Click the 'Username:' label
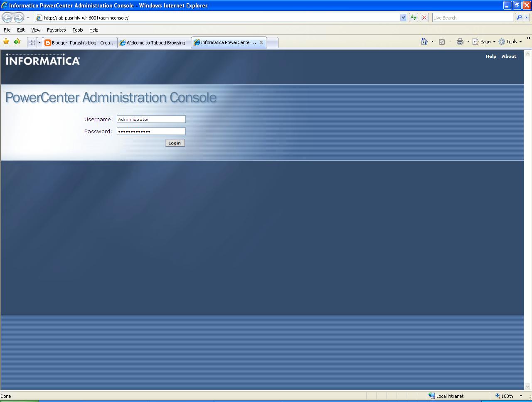This screenshot has height=402, width=532. [x=99, y=119]
